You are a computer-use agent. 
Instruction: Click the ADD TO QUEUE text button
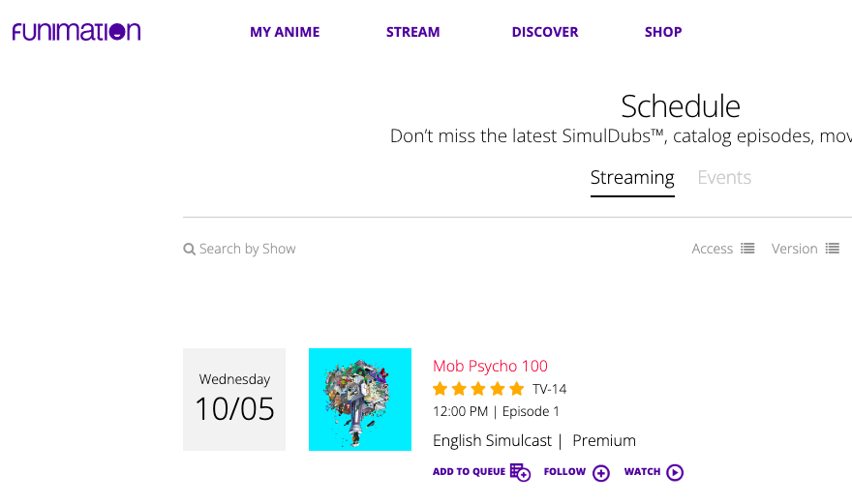click(469, 471)
